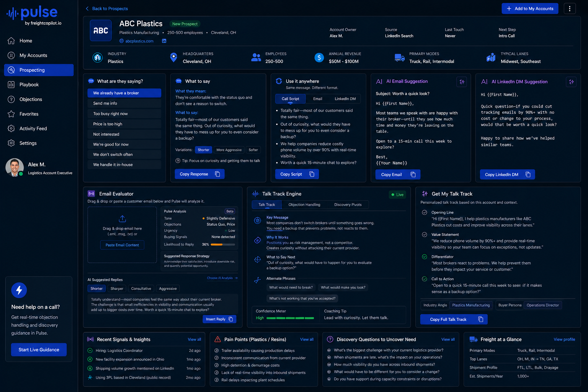
Task: Click the Copy Full Talk Track button
Action: point(454,320)
